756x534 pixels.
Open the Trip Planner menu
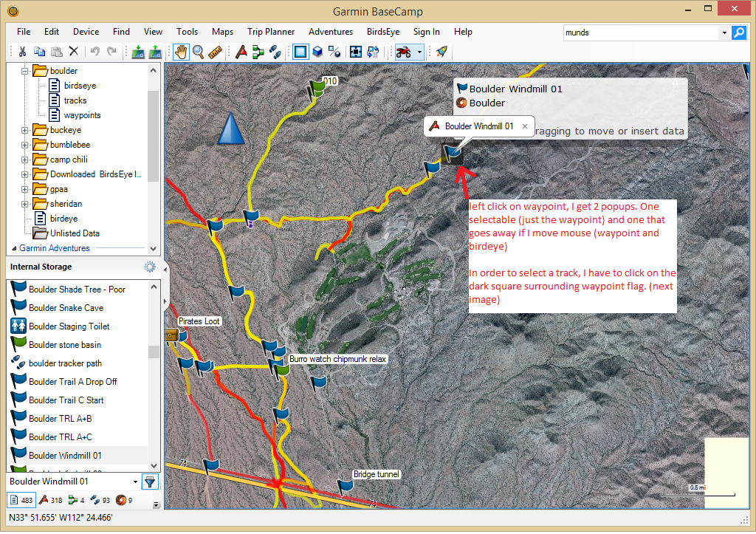pos(271,32)
